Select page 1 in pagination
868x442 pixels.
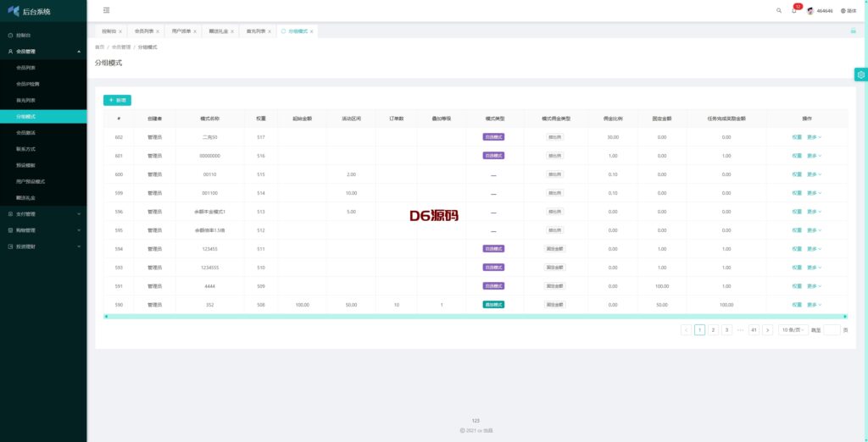click(699, 329)
